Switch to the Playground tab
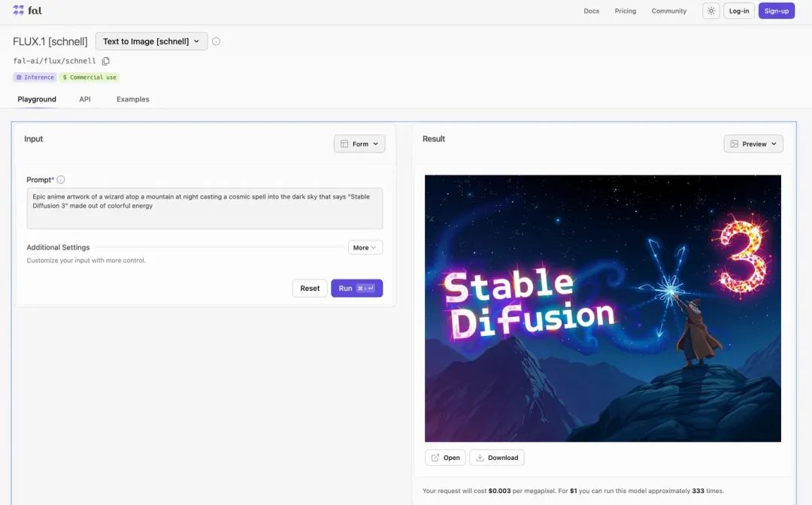The width and height of the screenshot is (812, 505). tap(37, 99)
